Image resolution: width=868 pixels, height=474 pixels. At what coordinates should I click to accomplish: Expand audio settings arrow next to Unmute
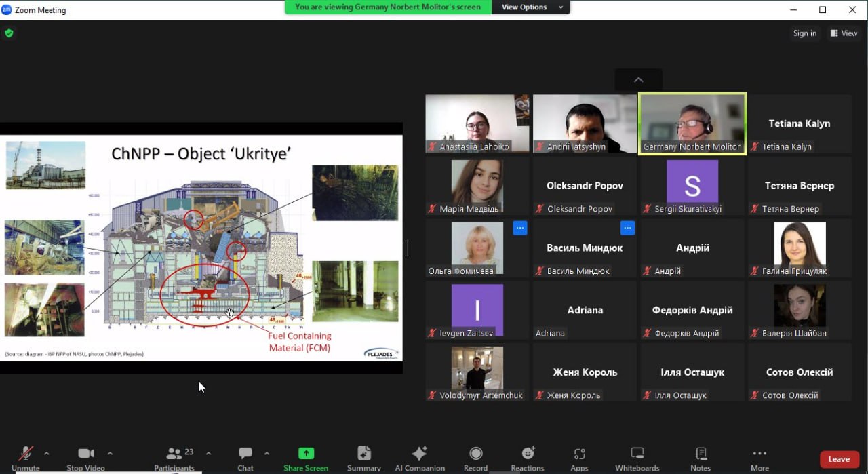pos(47,453)
